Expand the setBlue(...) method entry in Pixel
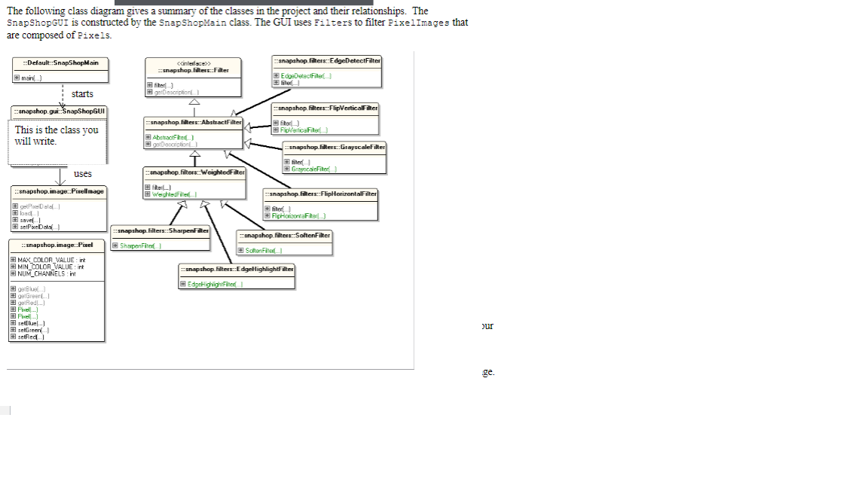This screenshot has height=488, width=868. pos(12,324)
